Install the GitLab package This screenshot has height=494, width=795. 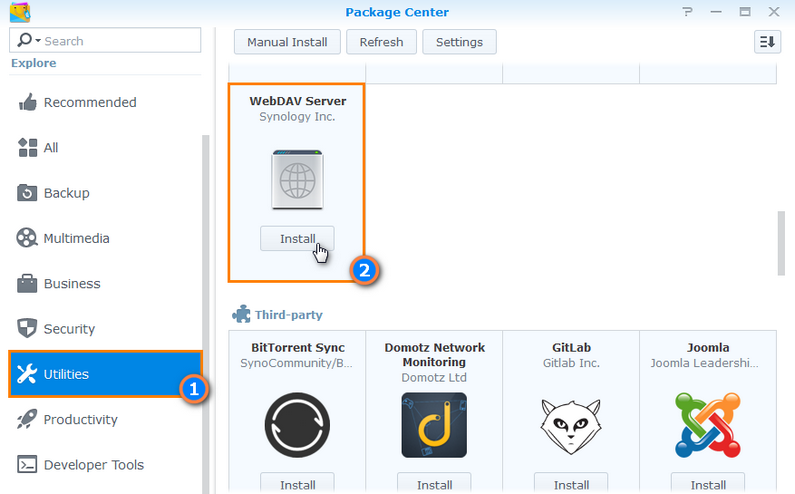[x=571, y=484]
